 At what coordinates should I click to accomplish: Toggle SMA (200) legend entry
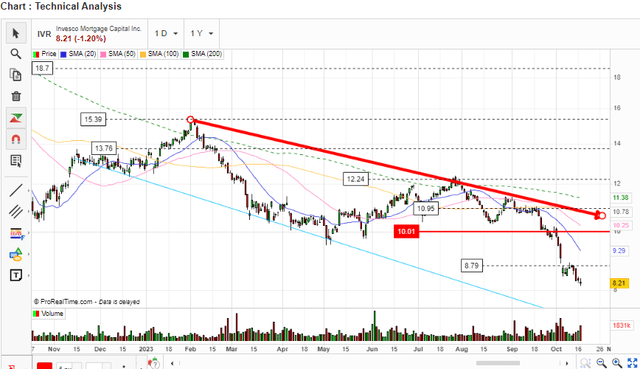(x=202, y=54)
